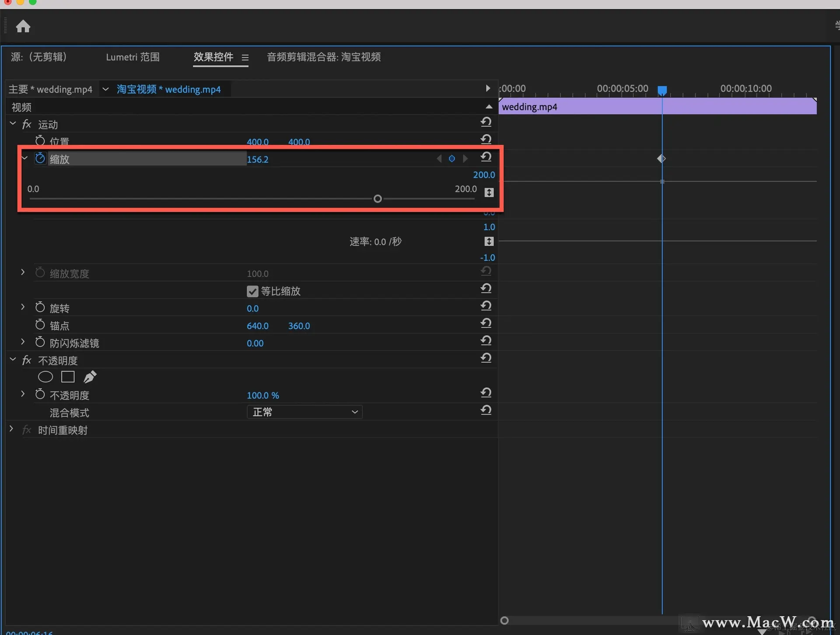Toggle the 缩放 stopwatch animation

pos(40,158)
